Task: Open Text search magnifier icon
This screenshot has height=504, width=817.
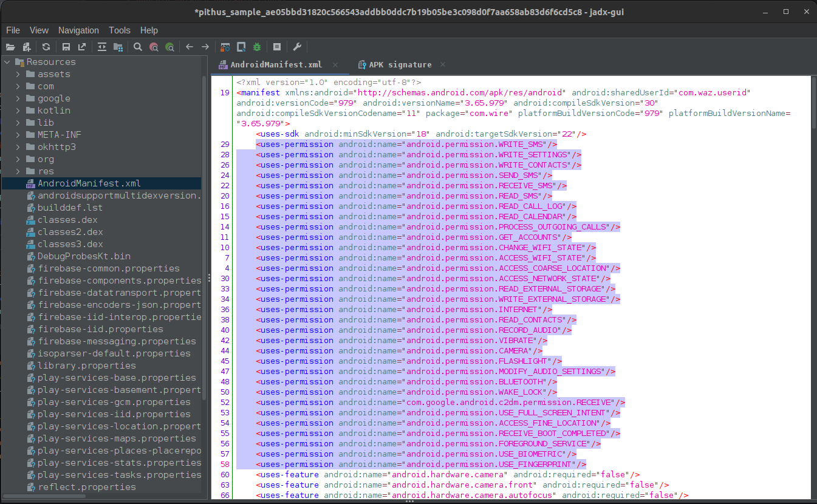Action: (x=138, y=47)
